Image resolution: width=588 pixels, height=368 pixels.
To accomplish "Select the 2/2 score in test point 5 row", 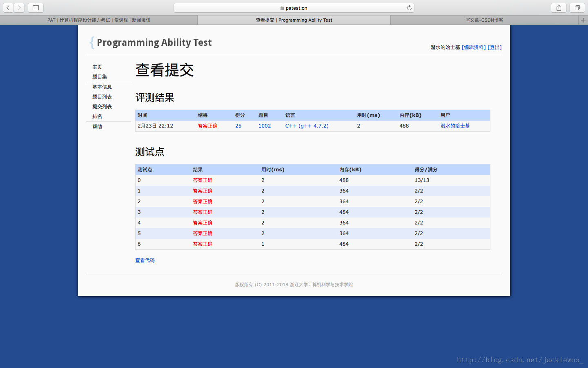I will coord(419,233).
